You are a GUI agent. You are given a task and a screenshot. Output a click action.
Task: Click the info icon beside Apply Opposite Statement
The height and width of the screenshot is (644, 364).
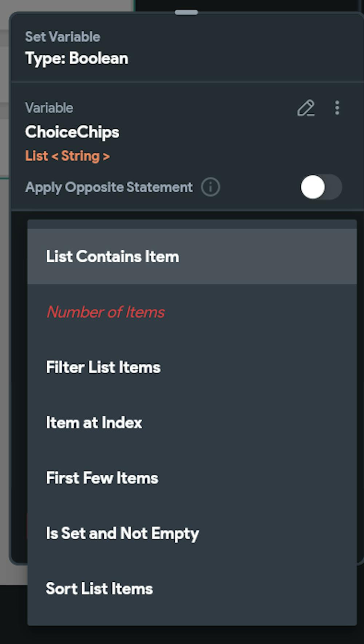210,187
